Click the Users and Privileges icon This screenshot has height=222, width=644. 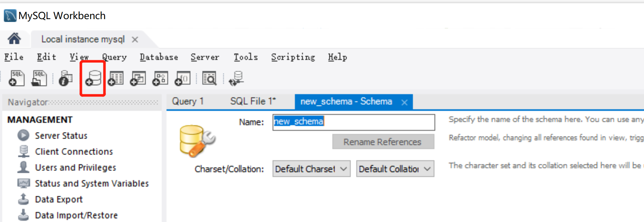point(23,167)
